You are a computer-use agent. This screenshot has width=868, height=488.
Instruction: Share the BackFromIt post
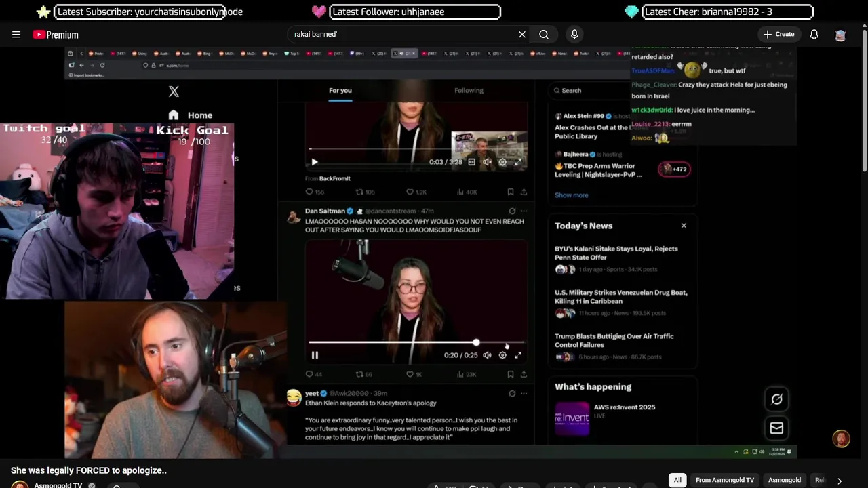pyautogui.click(x=524, y=192)
